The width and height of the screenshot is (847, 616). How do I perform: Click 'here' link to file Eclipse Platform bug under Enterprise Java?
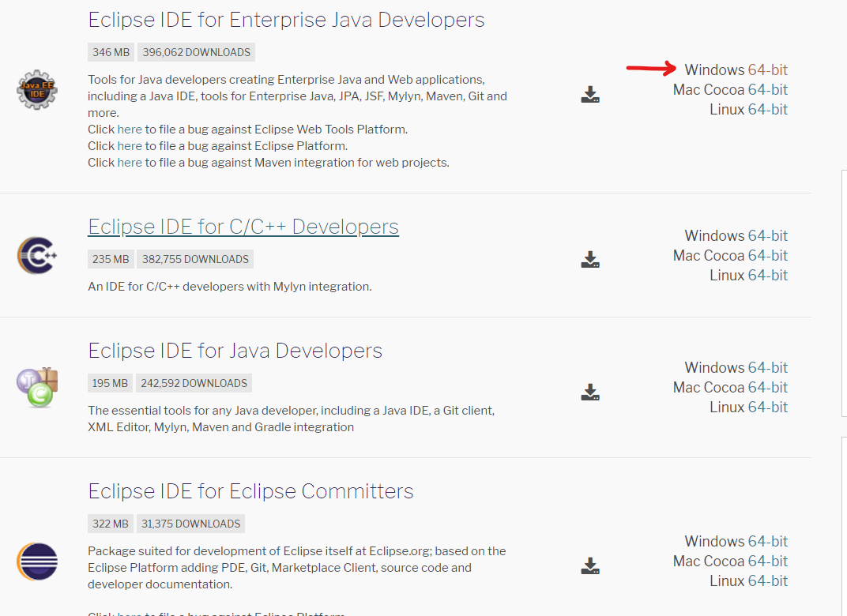[x=130, y=146]
